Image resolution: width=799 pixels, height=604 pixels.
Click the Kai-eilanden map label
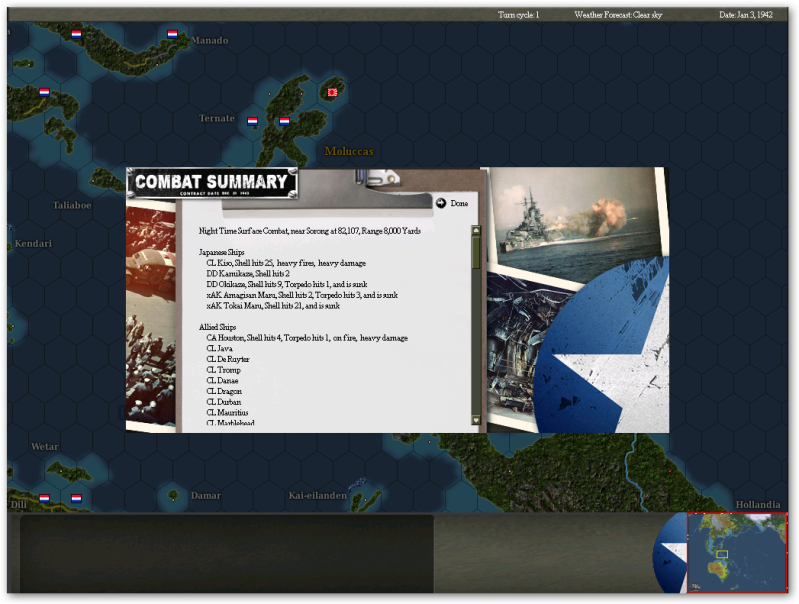(317, 495)
